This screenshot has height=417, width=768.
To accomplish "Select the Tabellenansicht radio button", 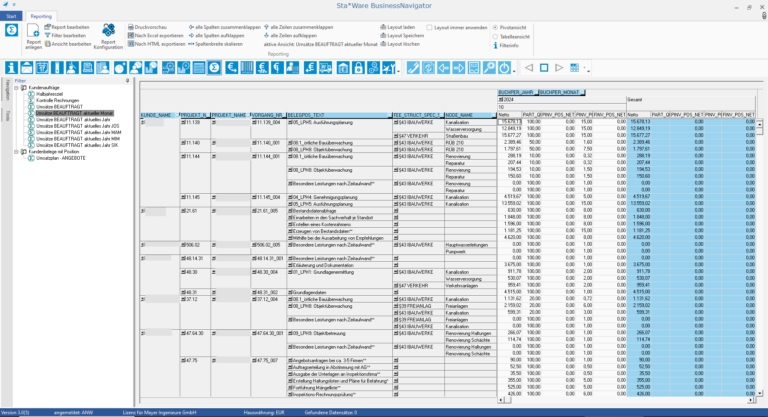I will coord(495,36).
